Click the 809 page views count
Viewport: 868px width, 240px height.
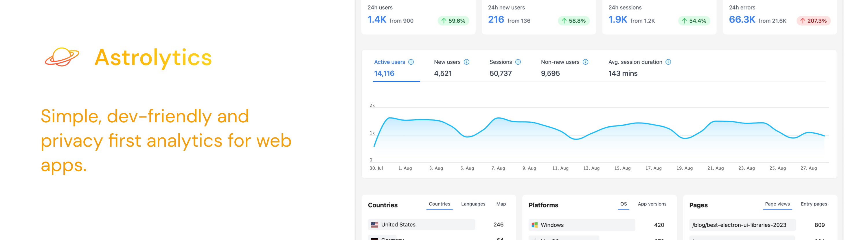pos(819,225)
